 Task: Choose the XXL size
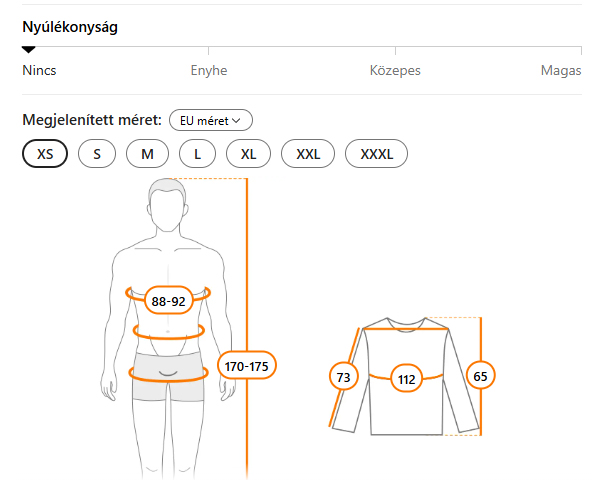pos(308,154)
